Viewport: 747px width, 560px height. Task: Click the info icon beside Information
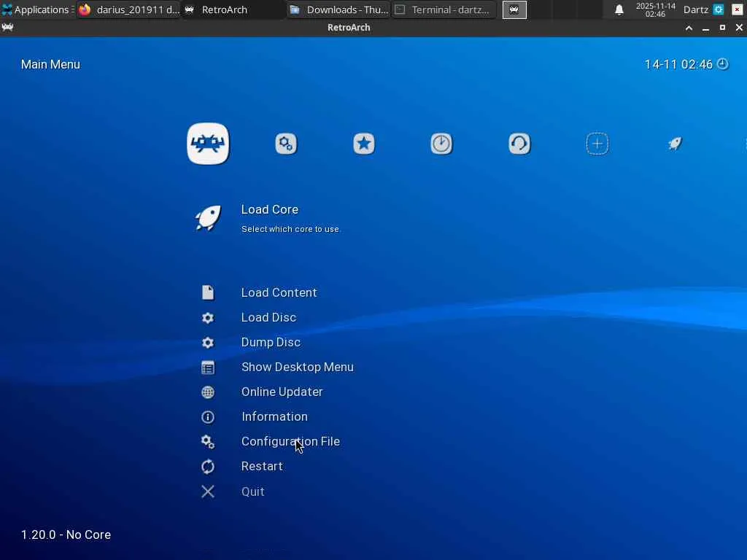pyautogui.click(x=208, y=416)
